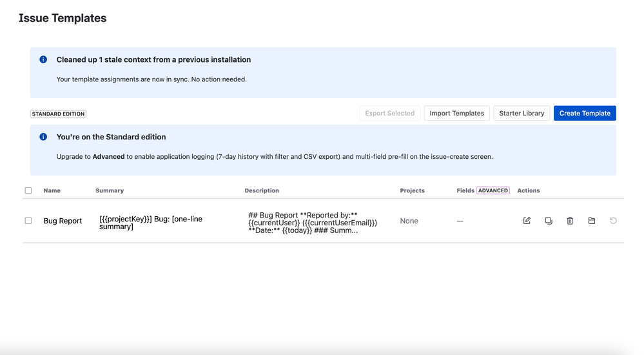The width and height of the screenshot is (644, 355).
Task: Edit the Bug Report template
Action: [527, 221]
